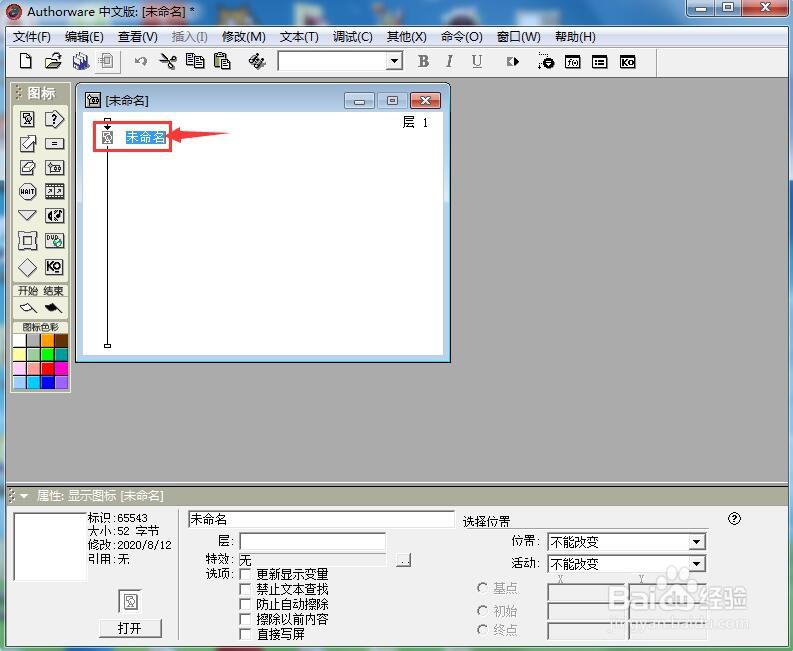Enable 禁止文本查找 checkbox

tap(245, 589)
